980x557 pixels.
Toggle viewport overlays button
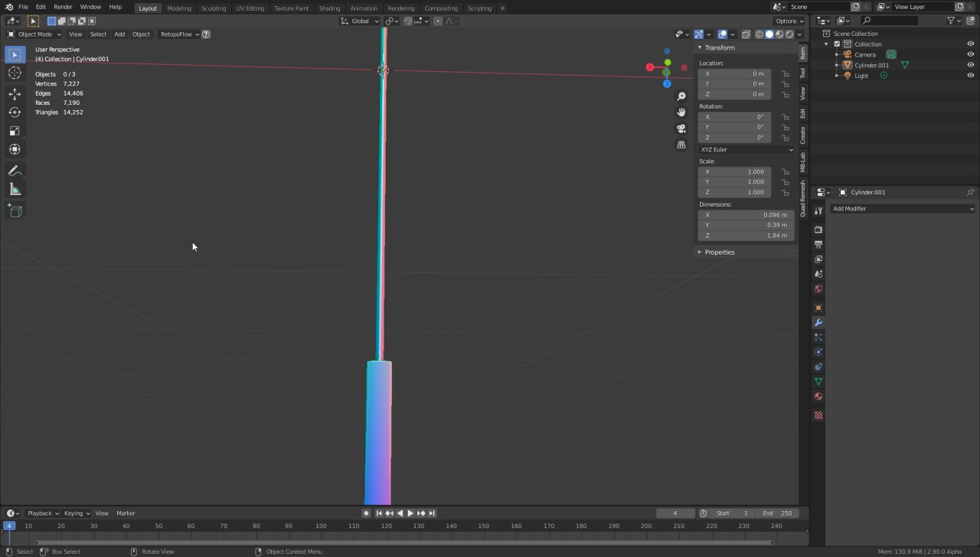(722, 34)
